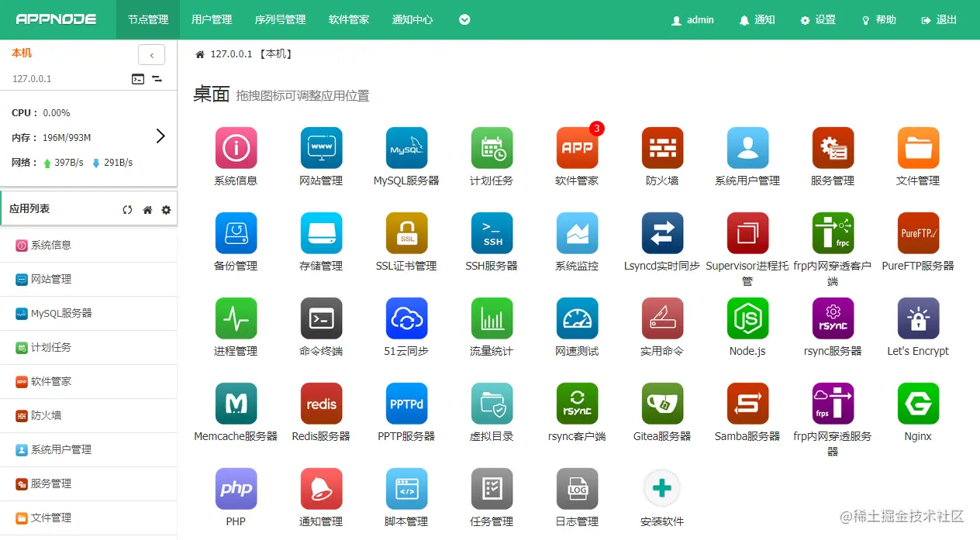Open the 网站管理 desktop icon
Viewport: 980px width, 540px height.
point(321,148)
